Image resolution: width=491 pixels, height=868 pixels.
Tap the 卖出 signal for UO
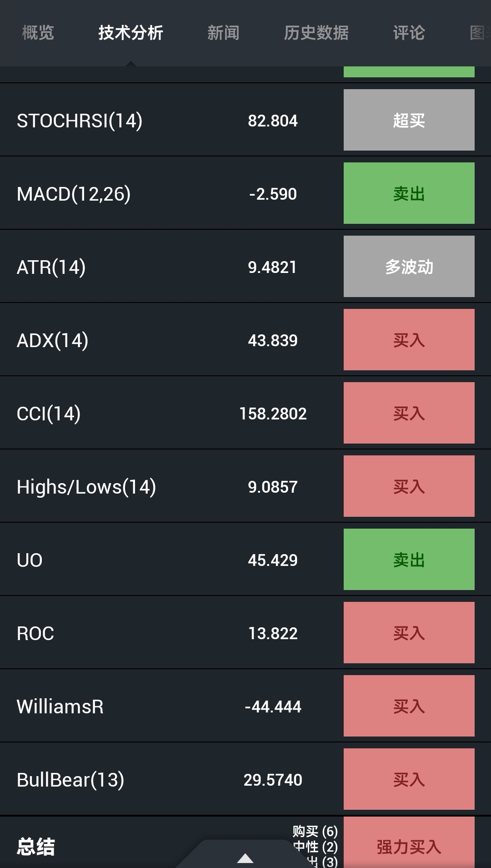coord(409,560)
